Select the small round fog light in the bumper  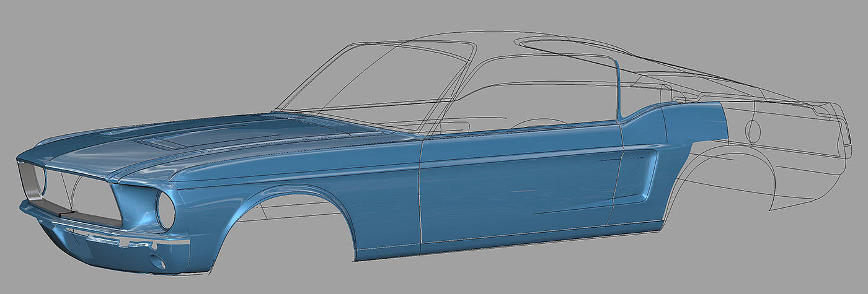pyautogui.click(x=157, y=262)
